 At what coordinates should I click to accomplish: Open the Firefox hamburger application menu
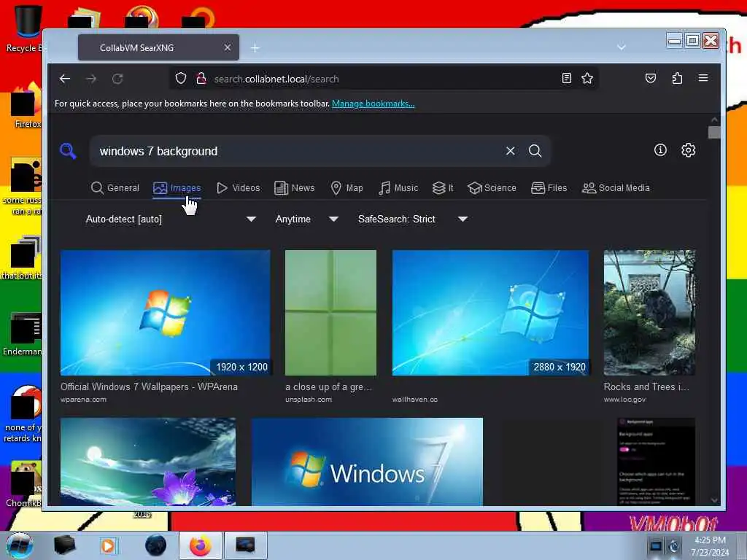[x=703, y=78]
